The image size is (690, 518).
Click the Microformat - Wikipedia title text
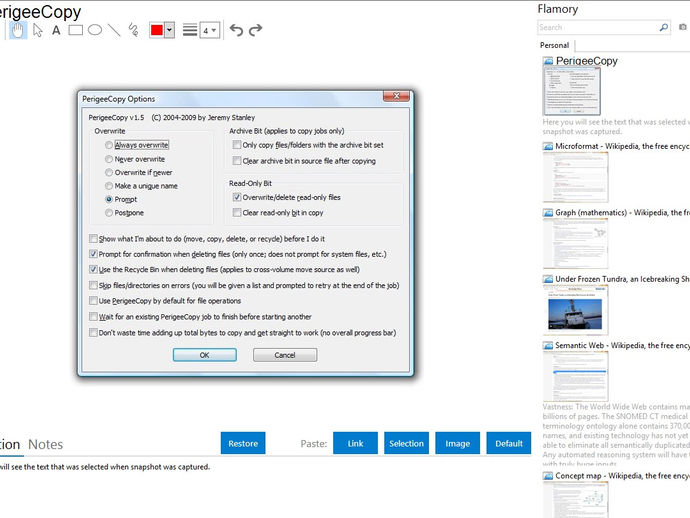coord(622,146)
